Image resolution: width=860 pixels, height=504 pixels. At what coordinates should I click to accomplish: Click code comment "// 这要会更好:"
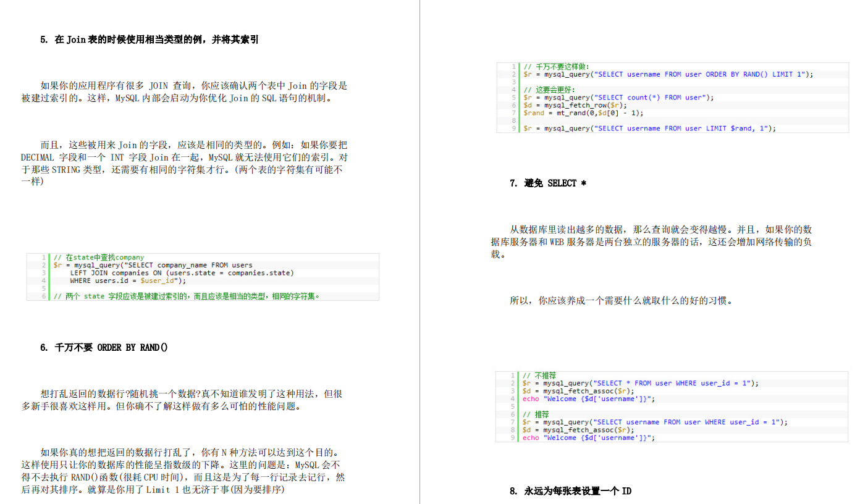click(x=550, y=90)
